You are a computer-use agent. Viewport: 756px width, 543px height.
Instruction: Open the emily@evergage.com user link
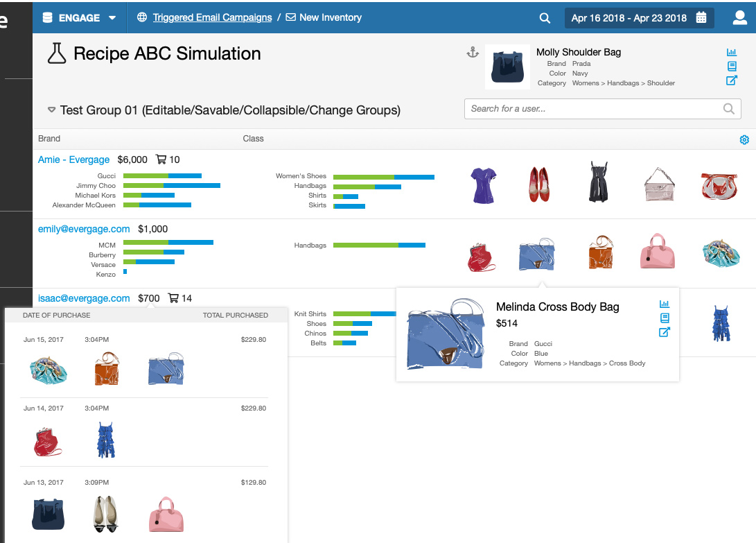84,230
